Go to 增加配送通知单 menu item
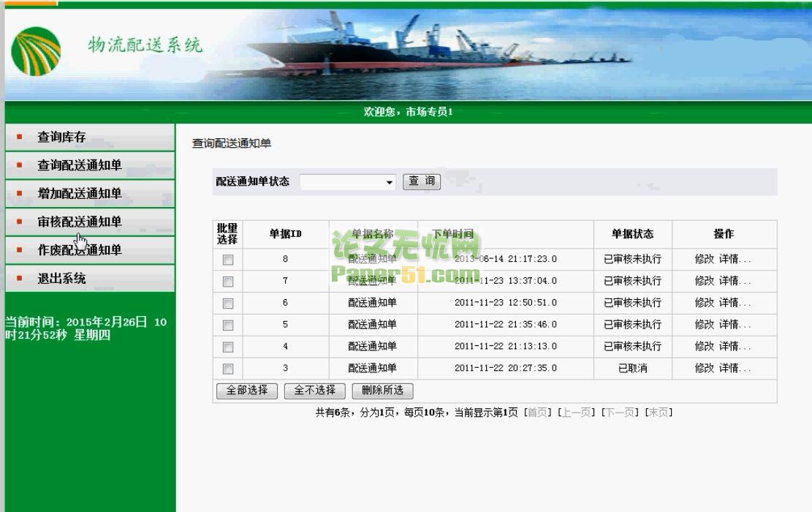Viewport: 812px width, 512px height. point(79,194)
